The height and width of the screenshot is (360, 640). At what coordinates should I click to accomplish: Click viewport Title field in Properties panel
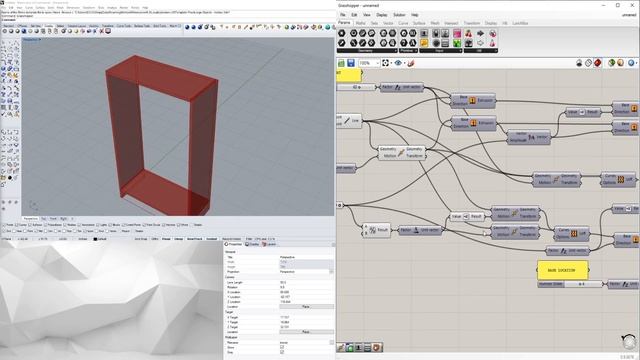pos(306,257)
